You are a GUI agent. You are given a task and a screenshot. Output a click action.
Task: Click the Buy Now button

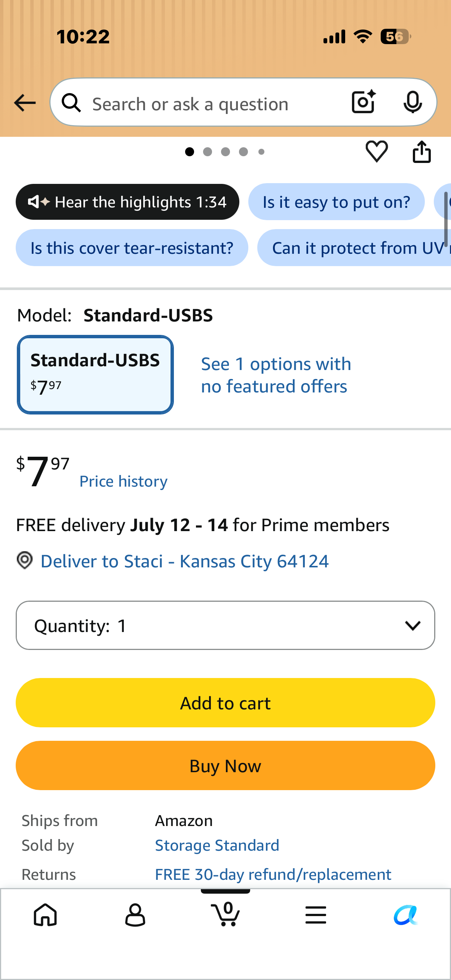click(x=225, y=765)
